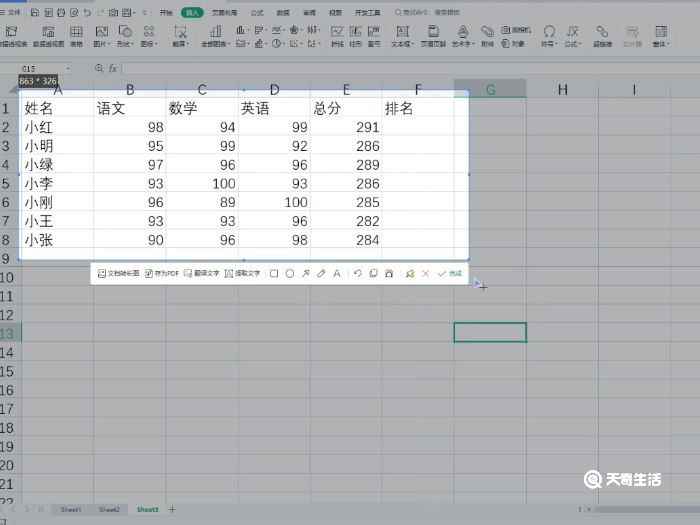Switch to the Sheet1 tab
Image resolution: width=700 pixels, height=525 pixels.
[x=71, y=509]
